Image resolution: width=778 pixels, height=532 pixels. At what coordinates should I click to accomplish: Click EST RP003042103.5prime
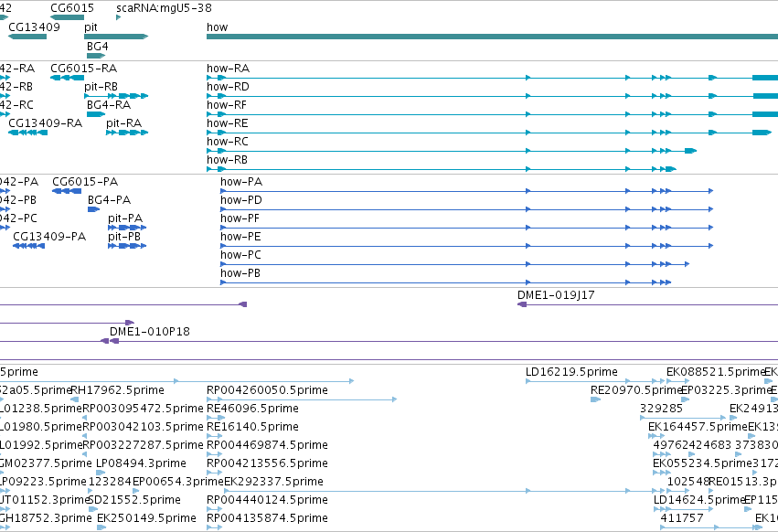point(143,427)
